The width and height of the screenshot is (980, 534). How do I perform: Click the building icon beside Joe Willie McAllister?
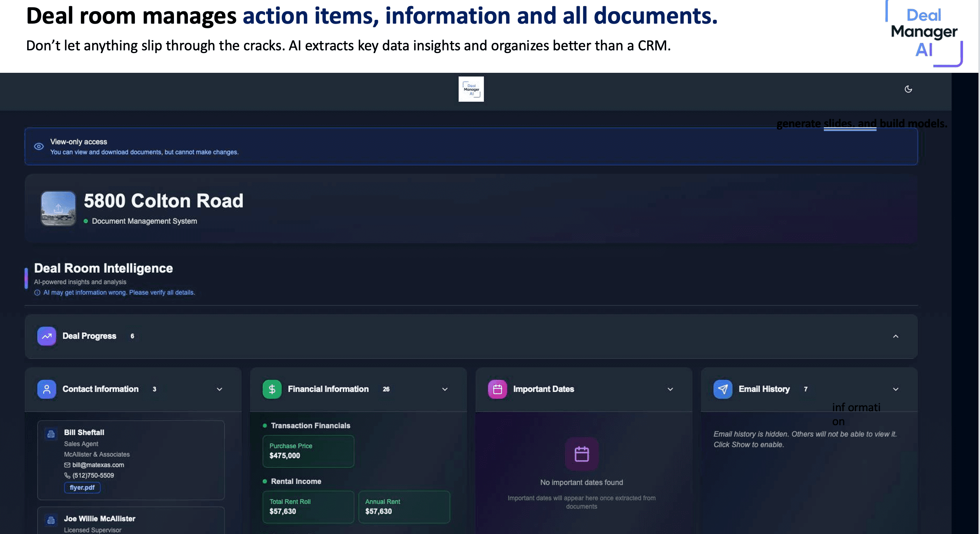click(x=51, y=520)
